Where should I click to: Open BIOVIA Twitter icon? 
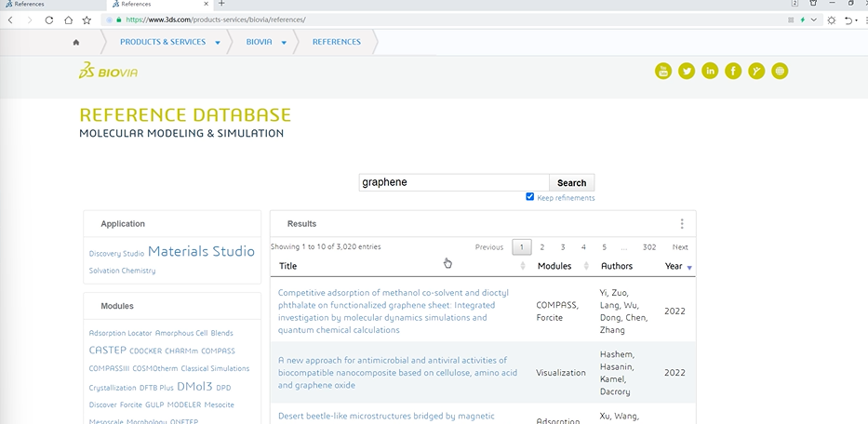(687, 71)
